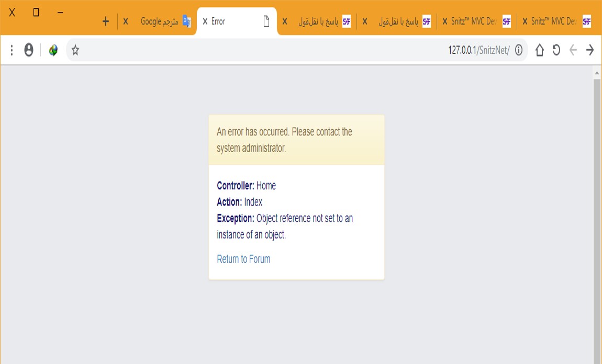Click the greyed left-pointing navigation arrow

coord(573,50)
